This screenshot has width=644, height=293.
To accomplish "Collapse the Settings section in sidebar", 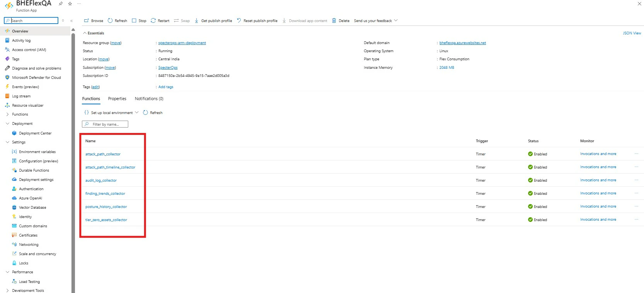I will pos(7,142).
